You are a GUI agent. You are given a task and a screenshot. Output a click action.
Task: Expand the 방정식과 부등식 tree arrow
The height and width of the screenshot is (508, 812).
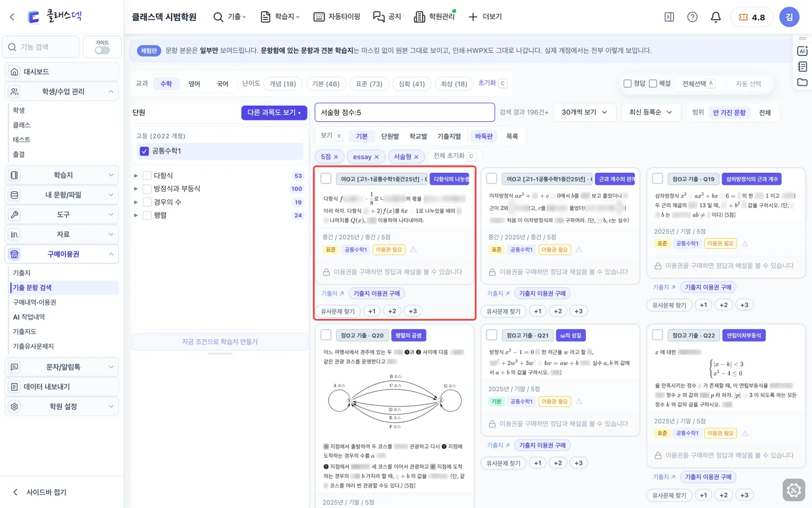click(x=136, y=189)
